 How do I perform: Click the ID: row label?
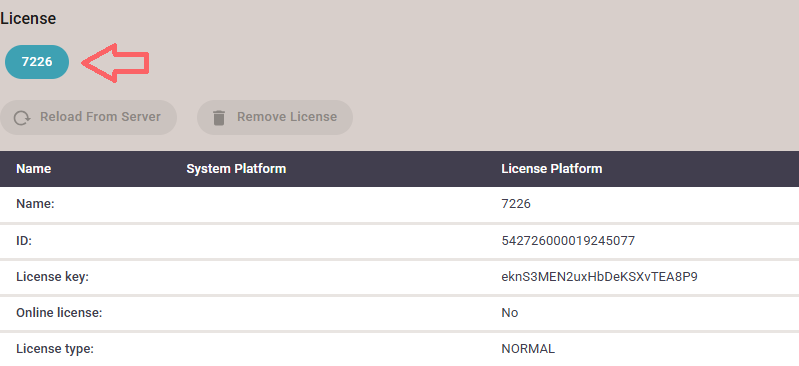click(24, 241)
